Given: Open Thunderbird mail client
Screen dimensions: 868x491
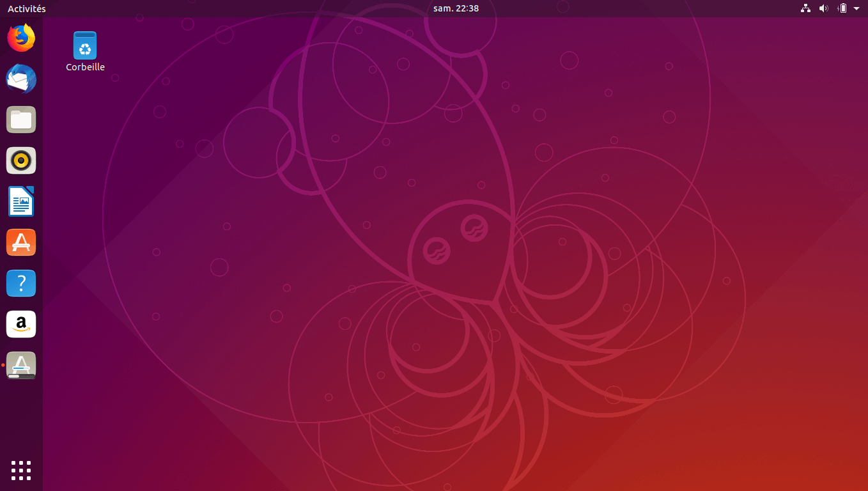Looking at the screenshot, I should tap(21, 79).
